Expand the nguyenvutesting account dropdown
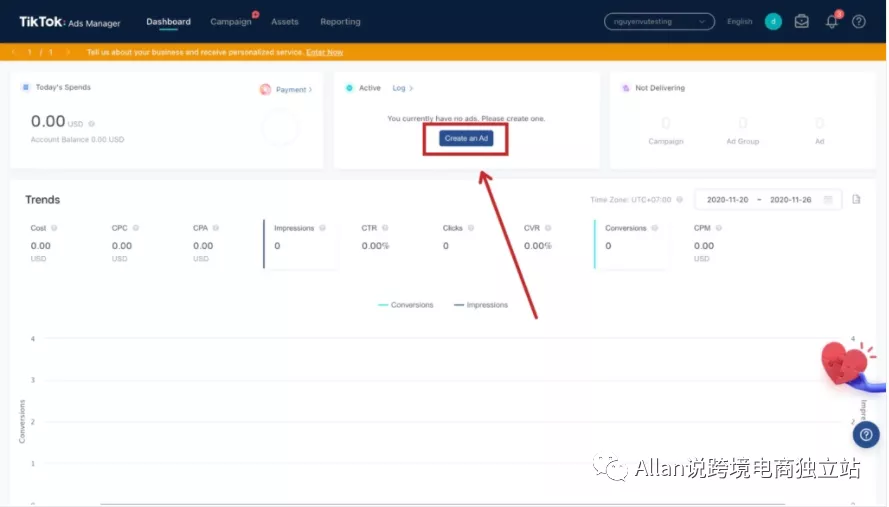 click(x=659, y=22)
